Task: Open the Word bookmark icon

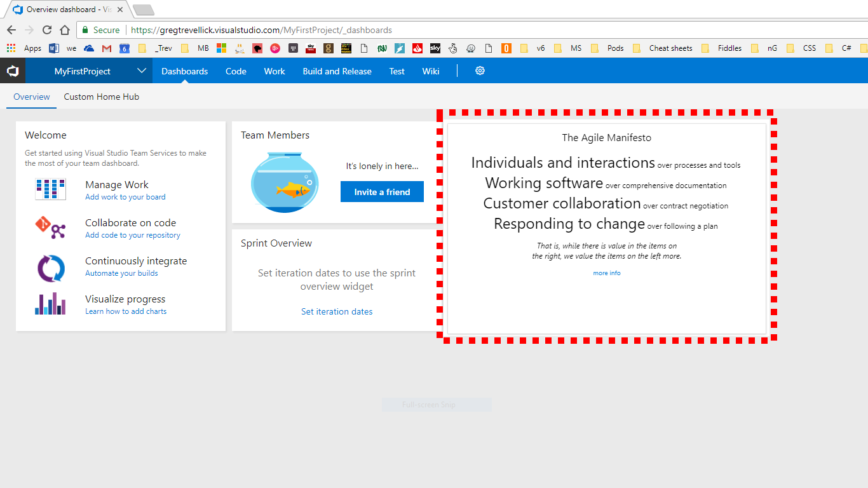Action: click(54, 48)
